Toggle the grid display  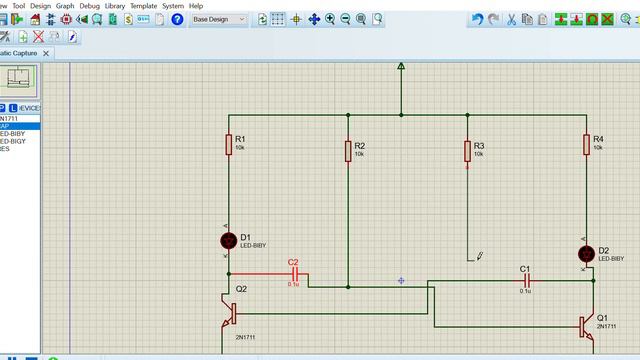point(278,19)
